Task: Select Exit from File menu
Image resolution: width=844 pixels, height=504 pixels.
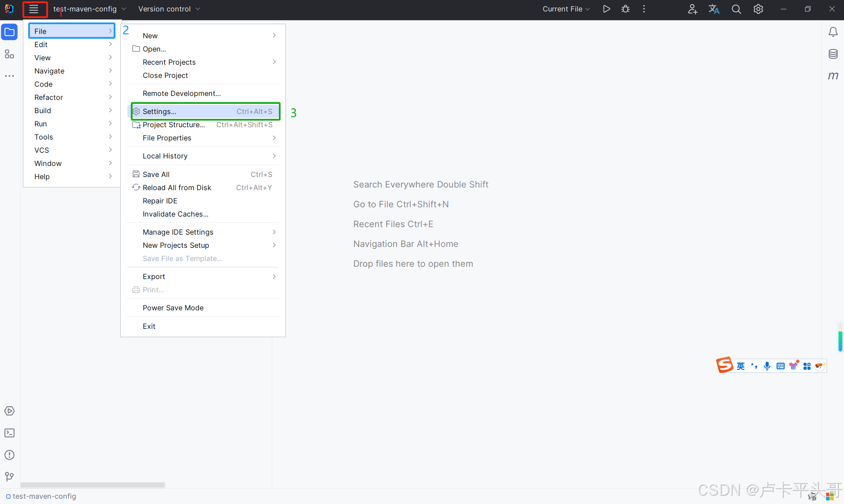Action: [203, 326]
